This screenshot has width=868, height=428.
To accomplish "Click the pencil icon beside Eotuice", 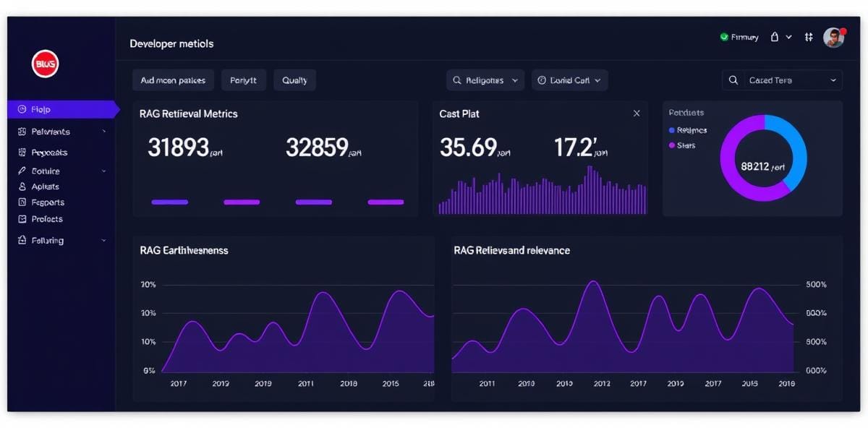I will point(22,171).
